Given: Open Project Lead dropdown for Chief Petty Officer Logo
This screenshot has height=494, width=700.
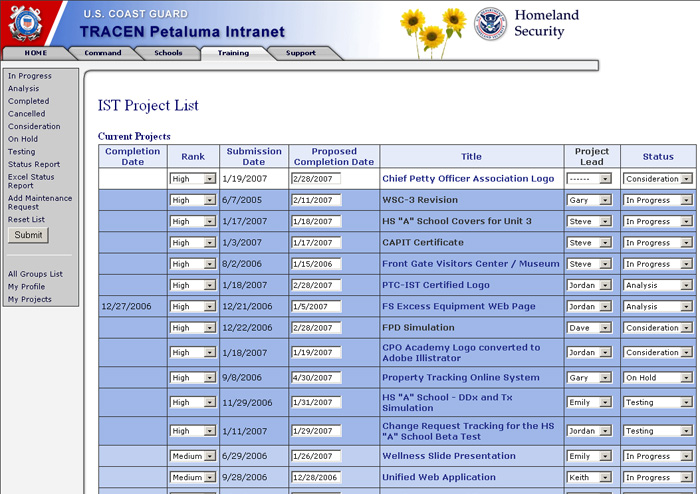Looking at the screenshot, I should (589, 179).
